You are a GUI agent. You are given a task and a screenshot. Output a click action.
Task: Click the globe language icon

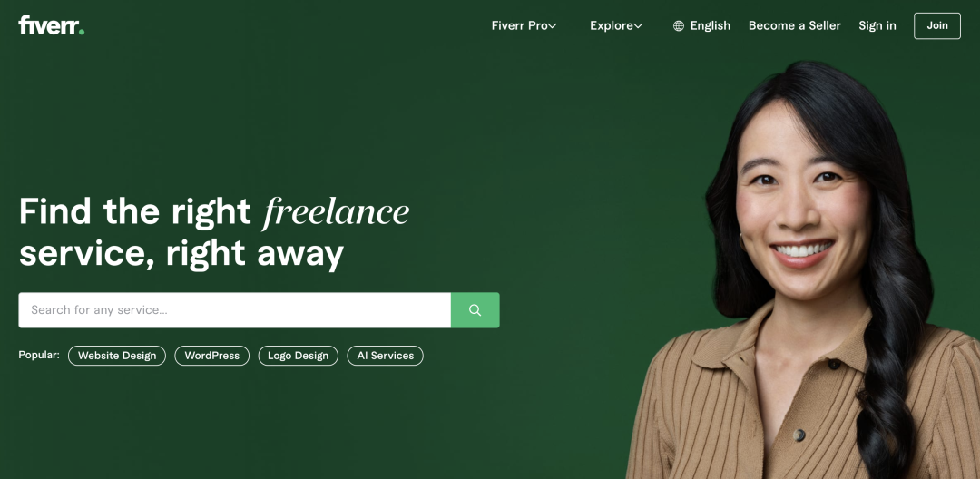(x=678, y=25)
